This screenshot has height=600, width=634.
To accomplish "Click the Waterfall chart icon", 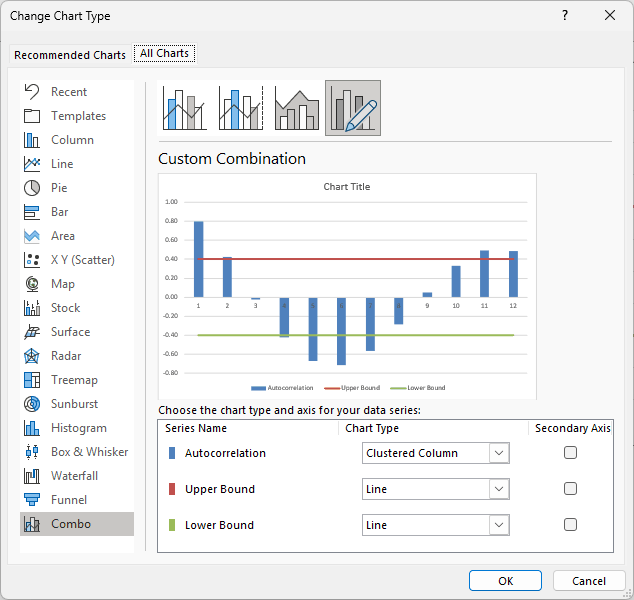I will [x=32, y=476].
